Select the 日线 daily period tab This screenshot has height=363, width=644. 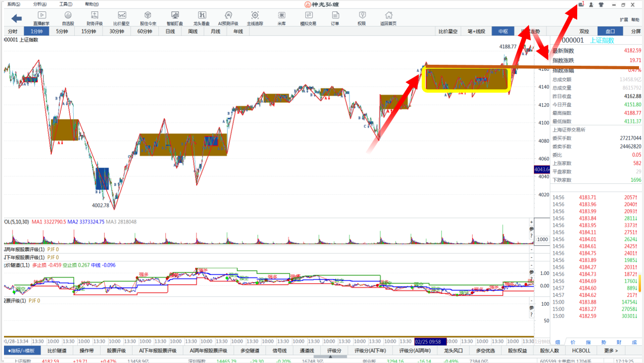coord(170,31)
